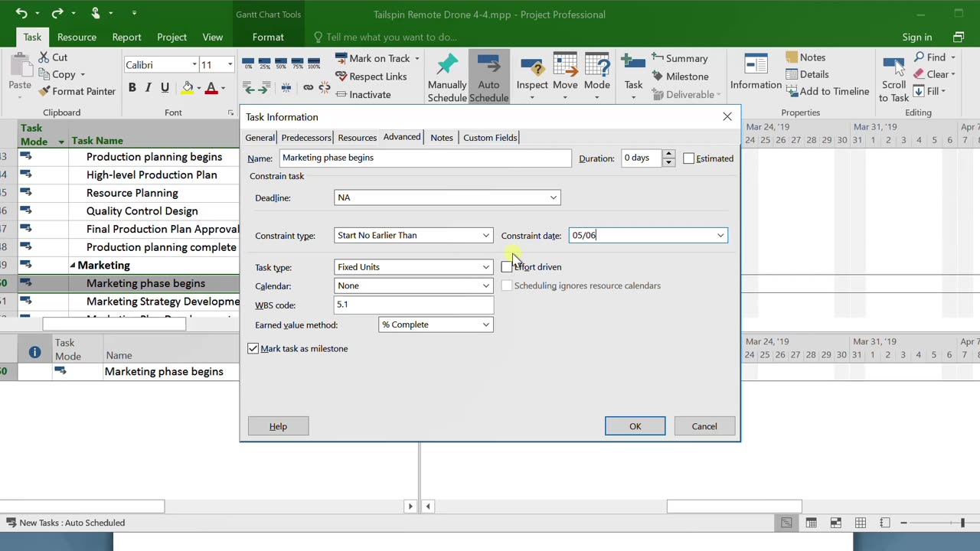Viewport: 980px width, 551px height.
Task: Open the Resource ribbon tab
Action: point(77,37)
